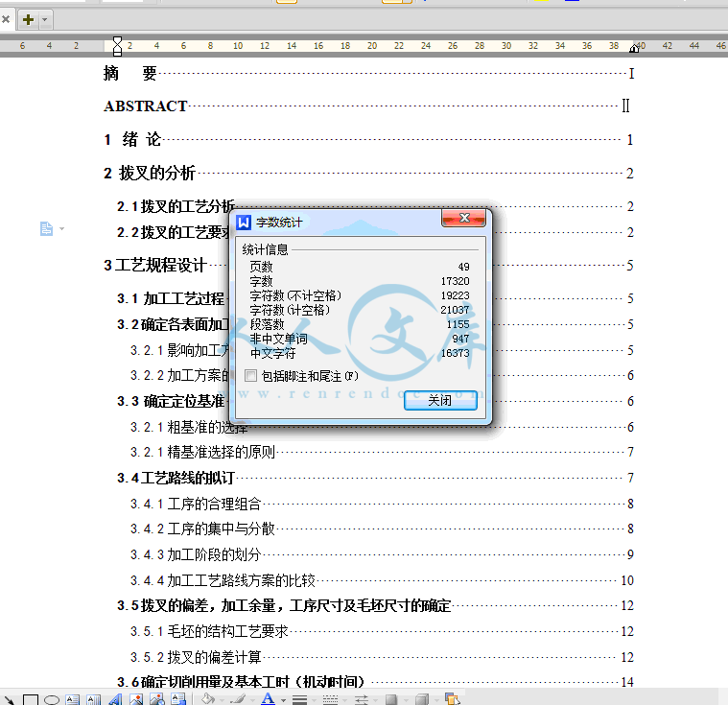Apply a shadow style to the shape
728x705 pixels.
pos(391,700)
